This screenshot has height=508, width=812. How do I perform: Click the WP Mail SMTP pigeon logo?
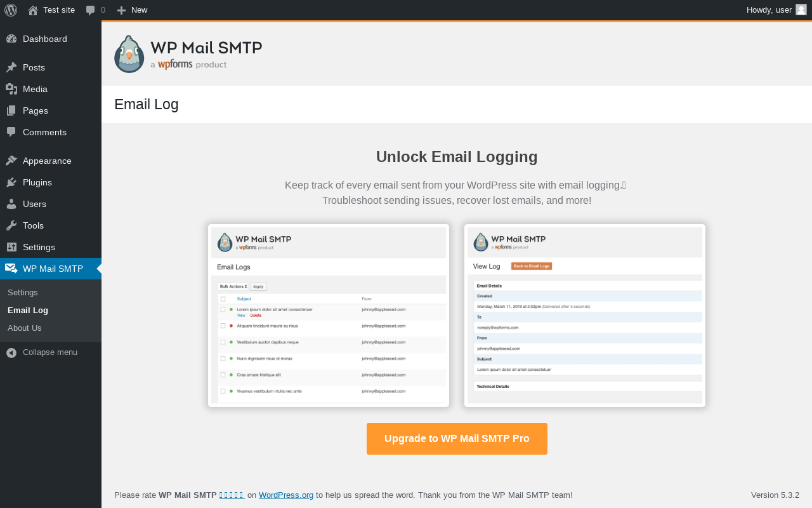click(129, 54)
